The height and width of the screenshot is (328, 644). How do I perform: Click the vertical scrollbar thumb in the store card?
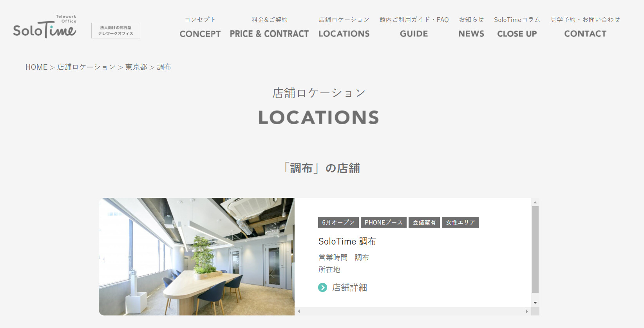pyautogui.click(x=535, y=249)
